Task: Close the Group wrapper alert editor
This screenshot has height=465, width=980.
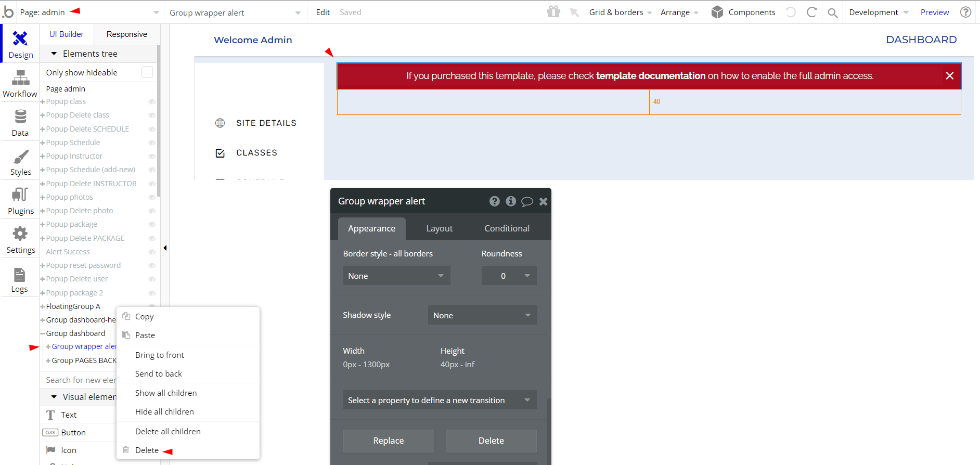Action: (x=543, y=201)
